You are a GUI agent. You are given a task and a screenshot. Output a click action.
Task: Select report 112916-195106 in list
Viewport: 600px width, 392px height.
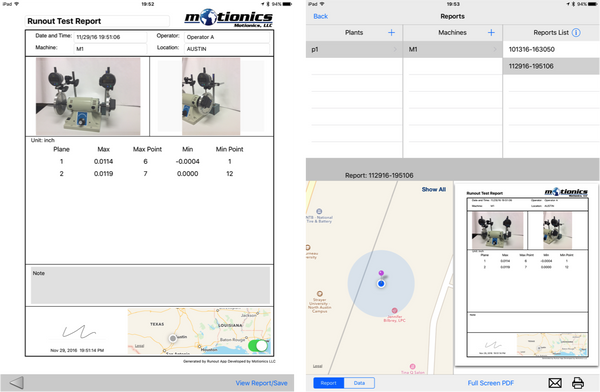(551, 66)
